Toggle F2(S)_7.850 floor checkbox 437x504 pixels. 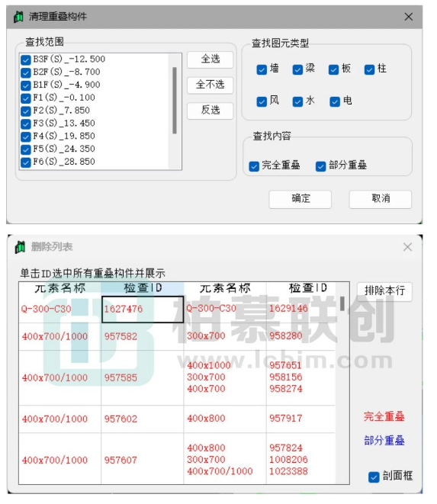(25, 111)
